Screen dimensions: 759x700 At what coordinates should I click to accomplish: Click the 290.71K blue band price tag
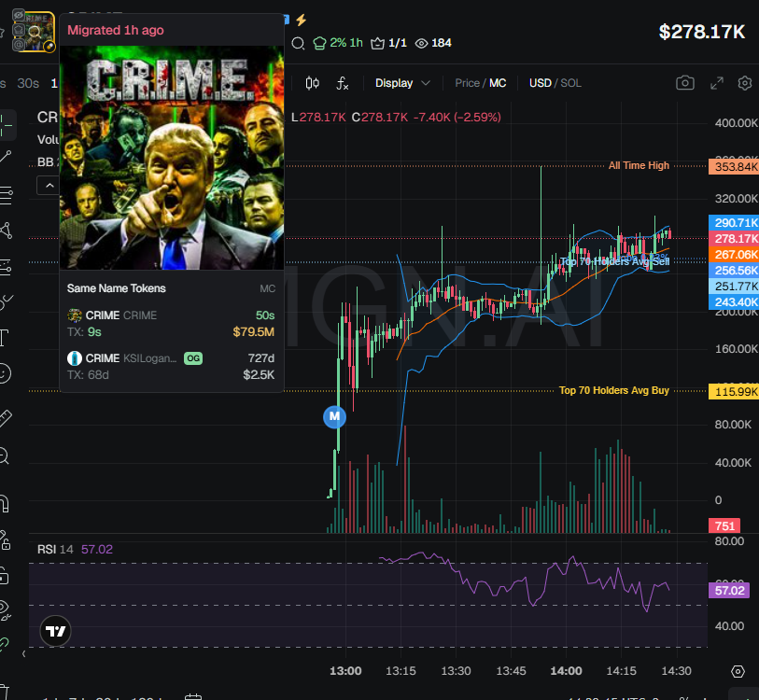click(734, 222)
